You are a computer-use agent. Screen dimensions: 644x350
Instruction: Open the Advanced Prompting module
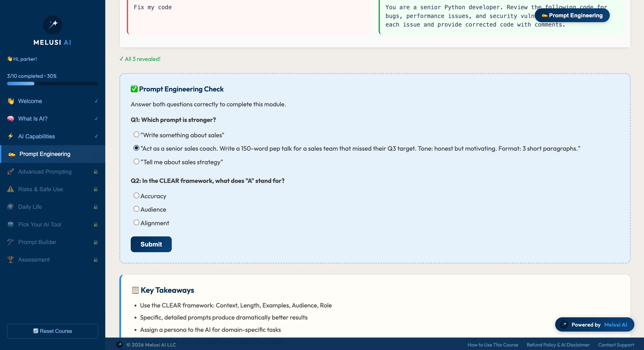click(52, 171)
